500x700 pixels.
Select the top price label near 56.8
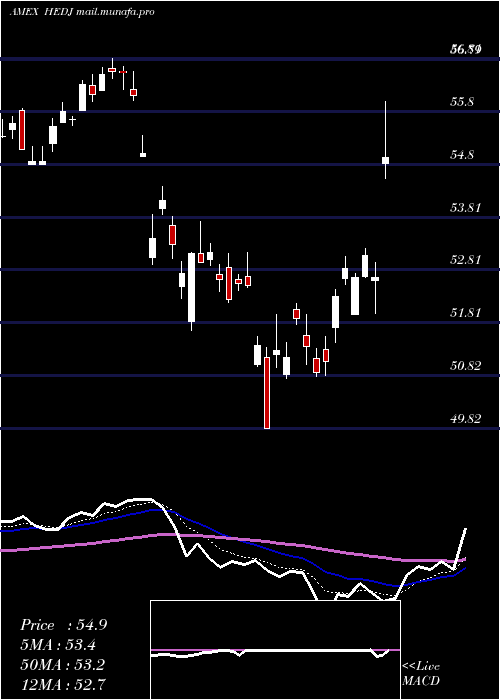(465, 50)
